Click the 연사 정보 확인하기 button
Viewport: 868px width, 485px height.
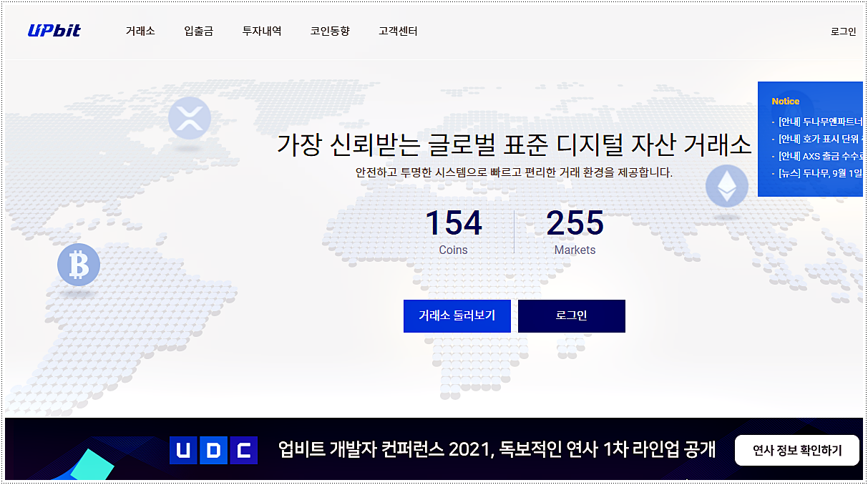797,451
